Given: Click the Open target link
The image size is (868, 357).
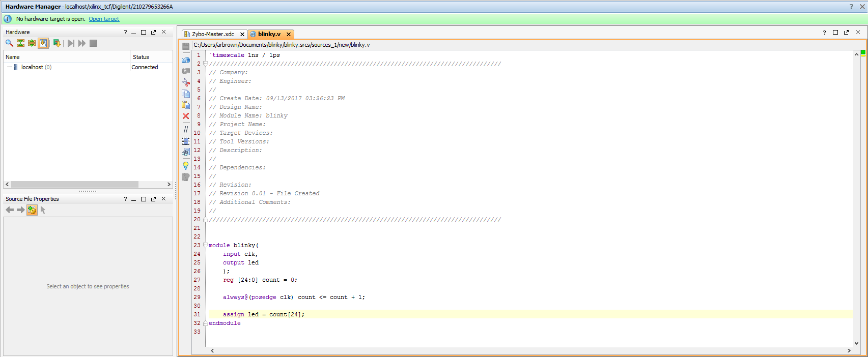Looking at the screenshot, I should point(104,19).
